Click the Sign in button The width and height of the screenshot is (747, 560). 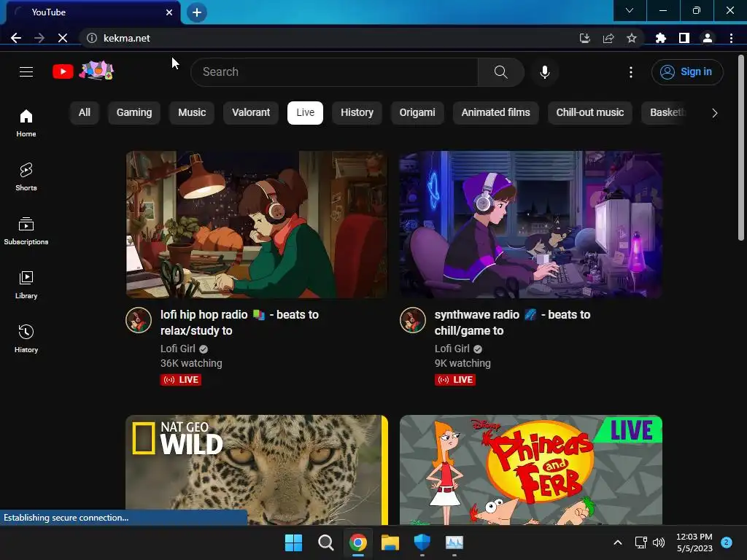687,72
